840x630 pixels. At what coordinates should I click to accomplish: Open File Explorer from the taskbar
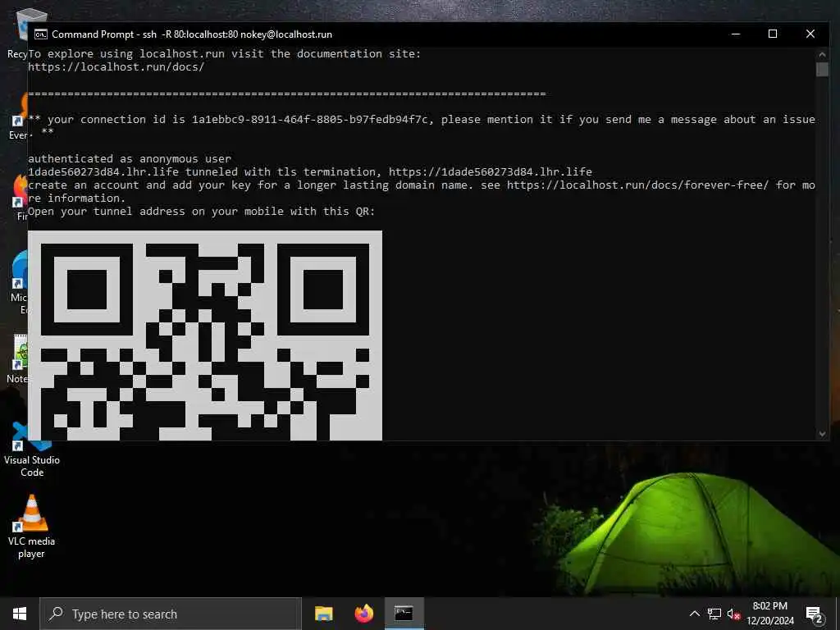tap(323, 614)
